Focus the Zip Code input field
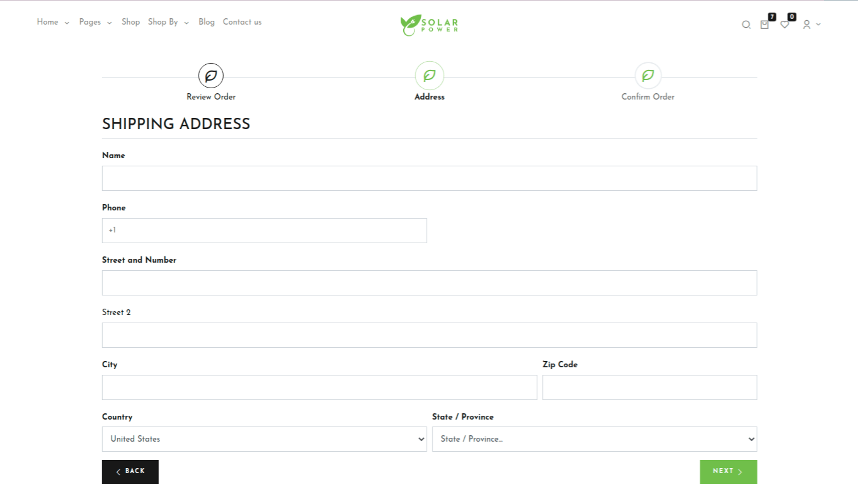 pyautogui.click(x=649, y=387)
